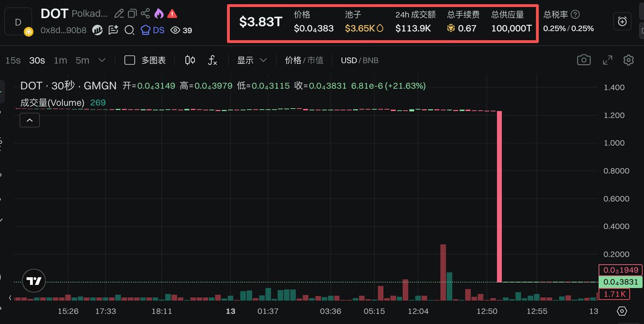Select the 30s timeframe

(x=37, y=60)
